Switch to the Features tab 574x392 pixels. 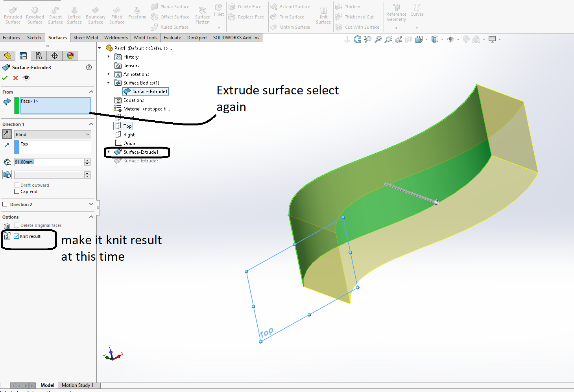[11, 37]
